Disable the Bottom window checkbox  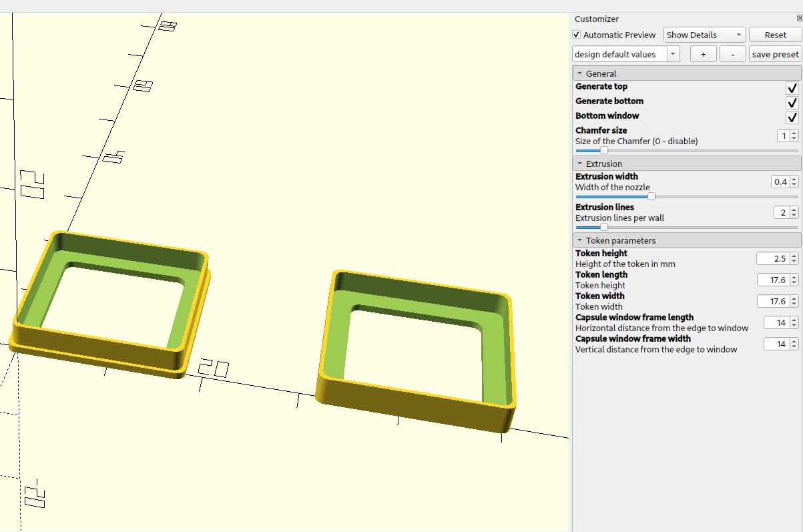[792, 117]
